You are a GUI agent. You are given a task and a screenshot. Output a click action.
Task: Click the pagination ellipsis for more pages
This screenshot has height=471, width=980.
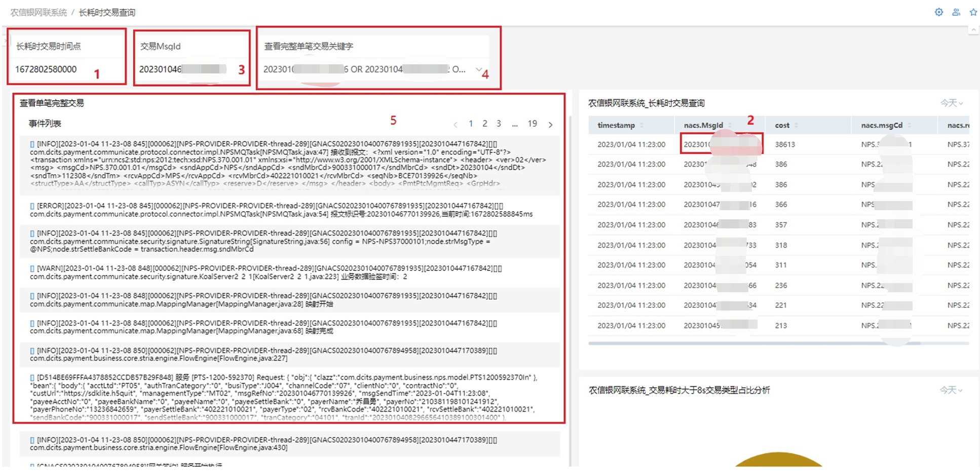point(515,124)
